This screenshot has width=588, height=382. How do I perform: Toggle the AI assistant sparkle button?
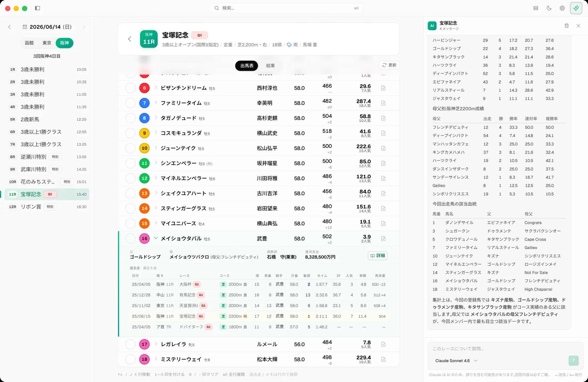coord(576,8)
